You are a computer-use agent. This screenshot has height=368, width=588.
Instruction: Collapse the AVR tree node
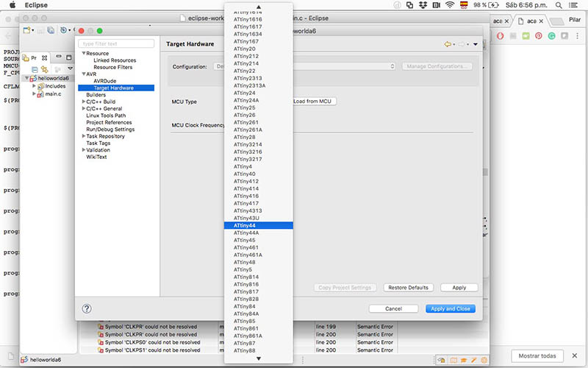(84, 74)
